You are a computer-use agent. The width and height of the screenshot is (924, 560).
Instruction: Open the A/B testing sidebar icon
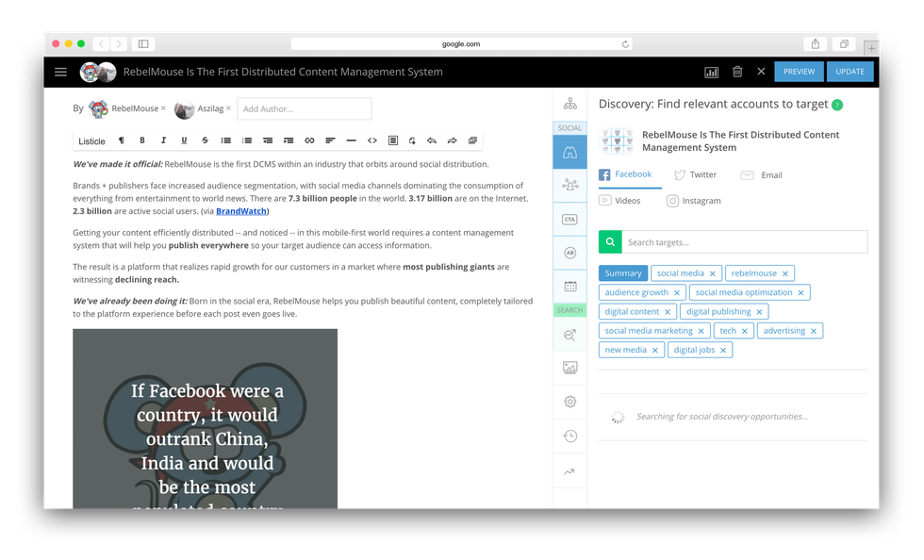pyautogui.click(x=569, y=253)
